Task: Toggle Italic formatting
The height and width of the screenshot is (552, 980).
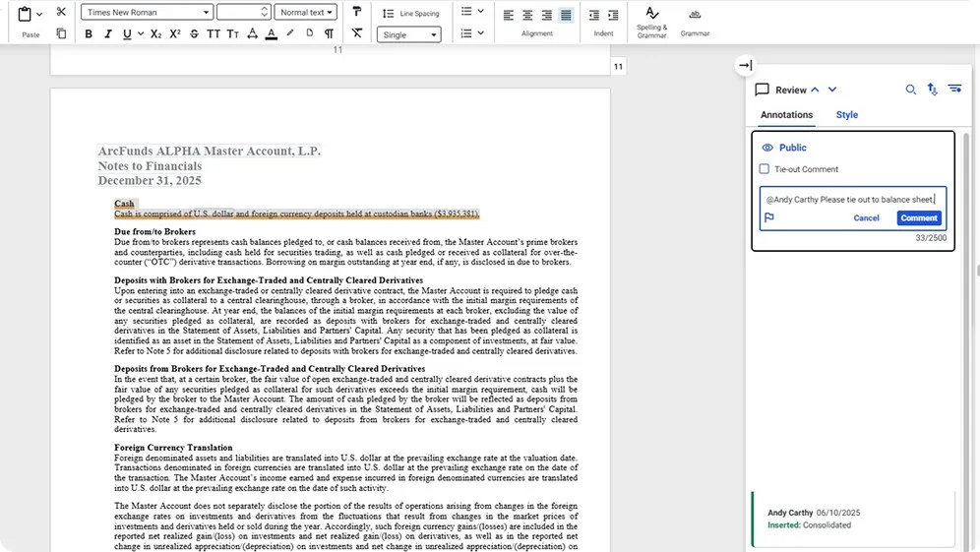Action: tap(107, 33)
